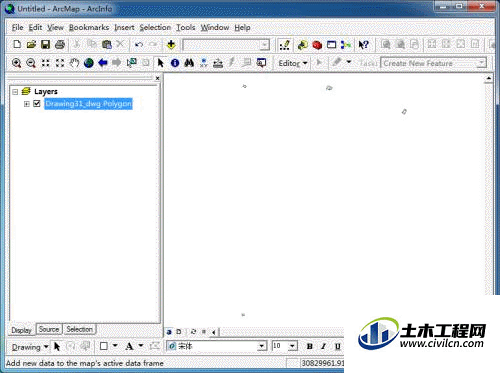Image resolution: width=500 pixels, height=373 pixels.
Task: Show the red ArcToolbox icon
Action: [x=317, y=45]
